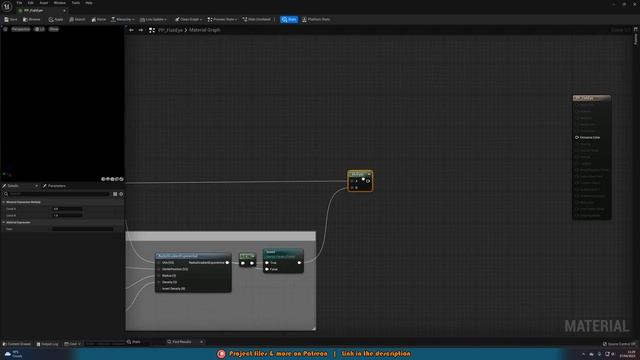Image resolution: width=640 pixels, height=360 pixels.
Task: Switch to the Find Results tab
Action: tap(179, 342)
